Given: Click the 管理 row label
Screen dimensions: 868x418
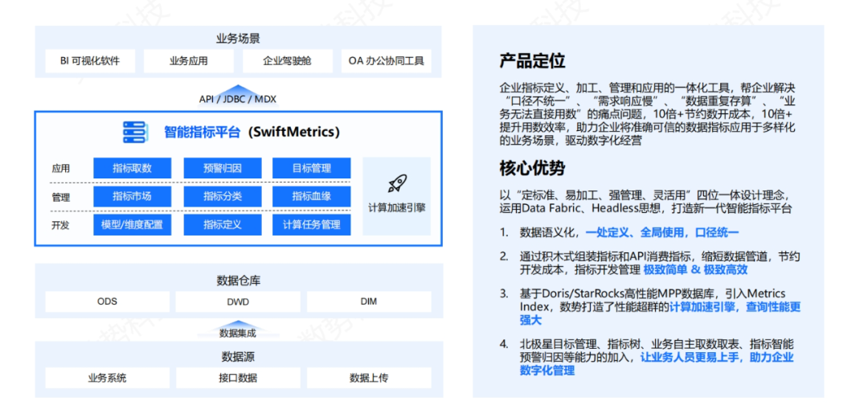Looking at the screenshot, I should pos(61,197).
